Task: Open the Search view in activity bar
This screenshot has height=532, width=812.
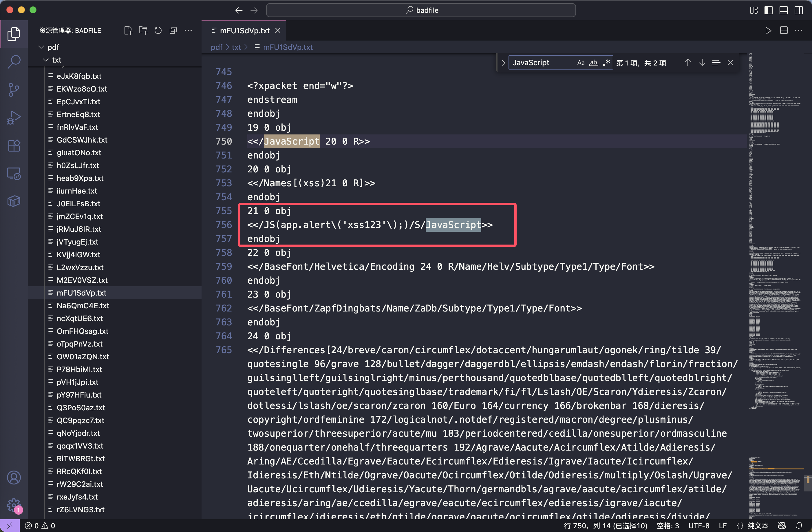Action: tap(14, 62)
